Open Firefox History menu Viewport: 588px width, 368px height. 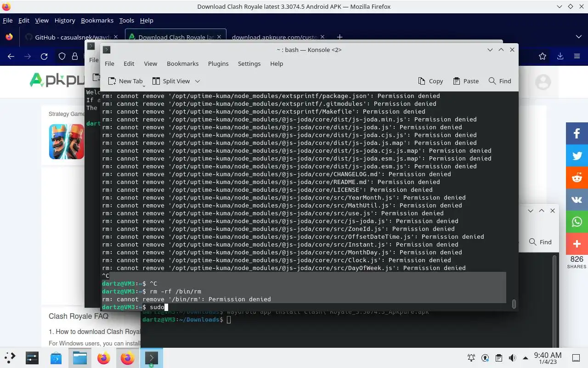point(65,20)
